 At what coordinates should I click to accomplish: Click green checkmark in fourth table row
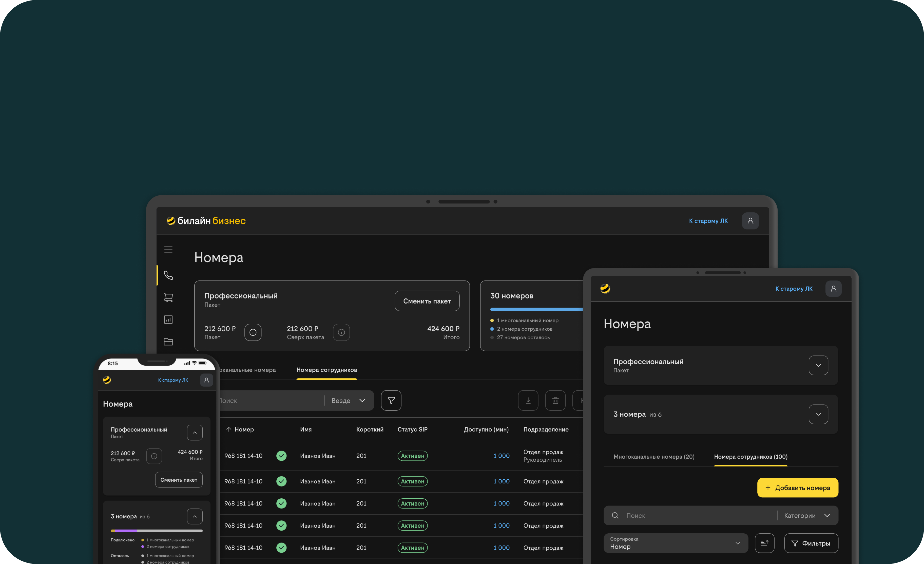(x=281, y=525)
